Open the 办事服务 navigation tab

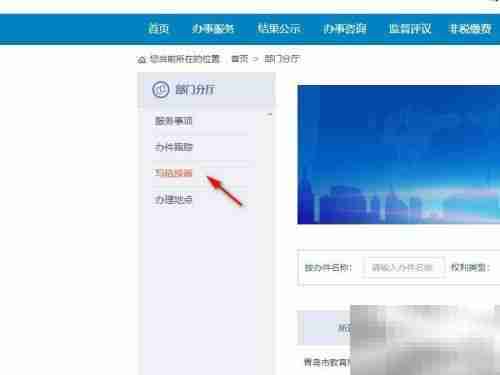click(x=213, y=29)
